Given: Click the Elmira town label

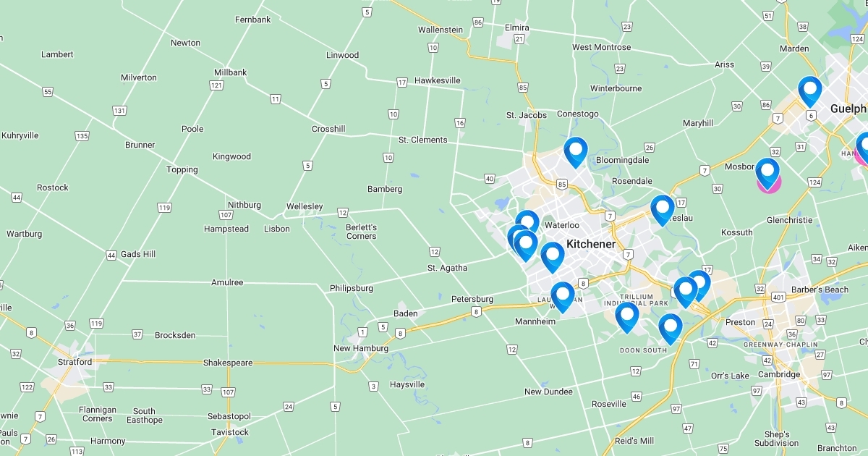Looking at the screenshot, I should pyautogui.click(x=516, y=28).
